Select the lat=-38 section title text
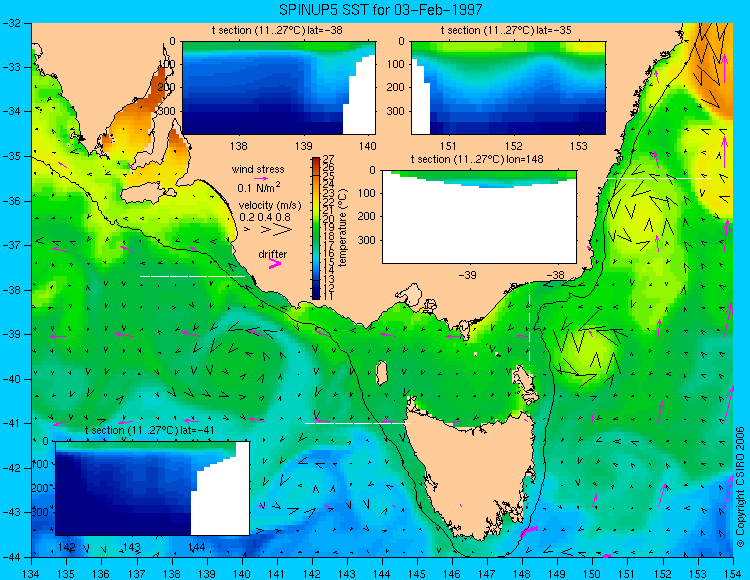 point(277,30)
